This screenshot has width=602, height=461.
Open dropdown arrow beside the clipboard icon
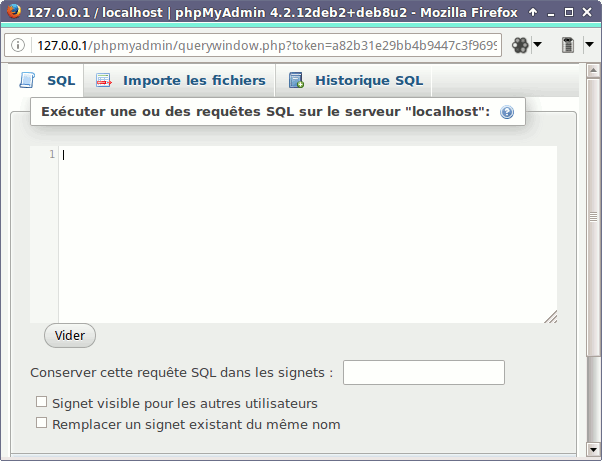[x=589, y=45]
